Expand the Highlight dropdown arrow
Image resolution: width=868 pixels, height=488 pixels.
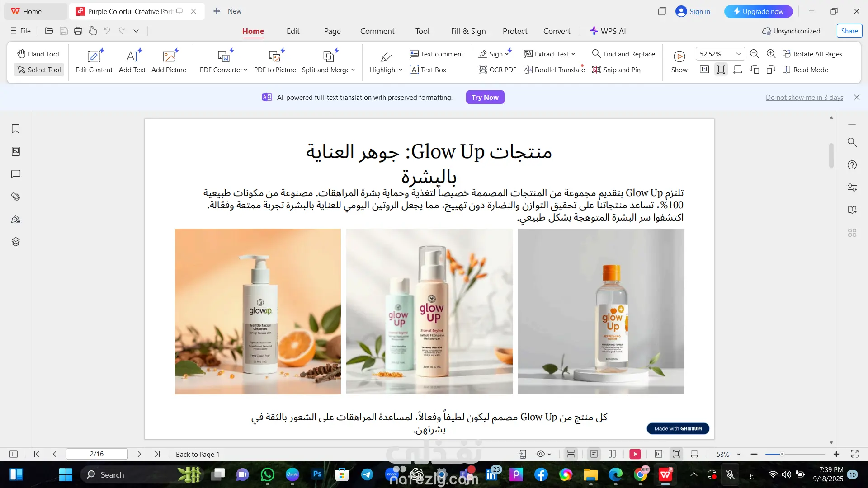(401, 70)
